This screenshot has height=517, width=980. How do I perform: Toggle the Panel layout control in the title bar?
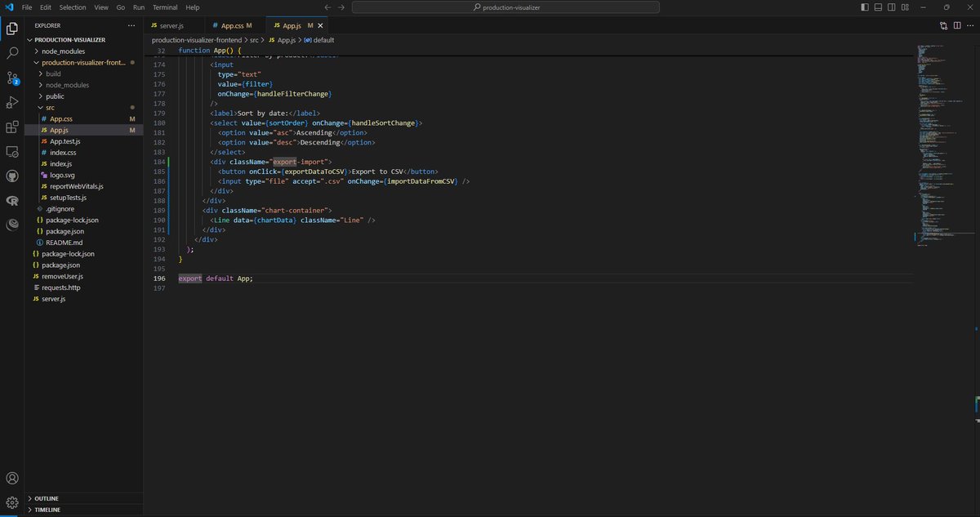click(x=878, y=7)
